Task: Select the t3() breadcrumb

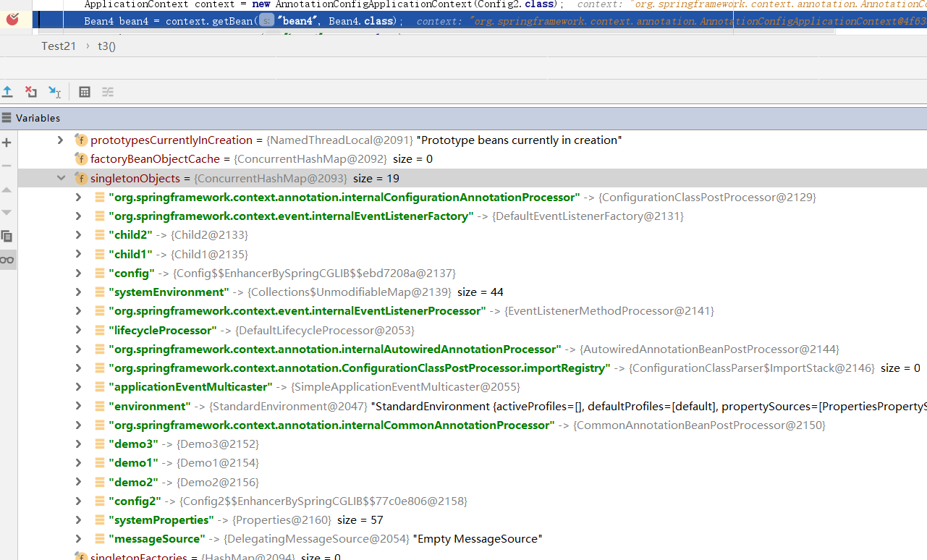Action: coord(106,46)
